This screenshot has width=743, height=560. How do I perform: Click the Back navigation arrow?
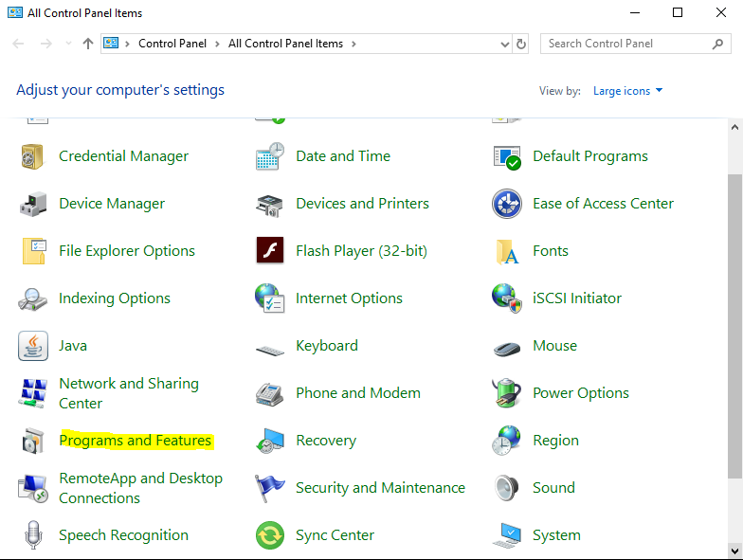point(18,44)
